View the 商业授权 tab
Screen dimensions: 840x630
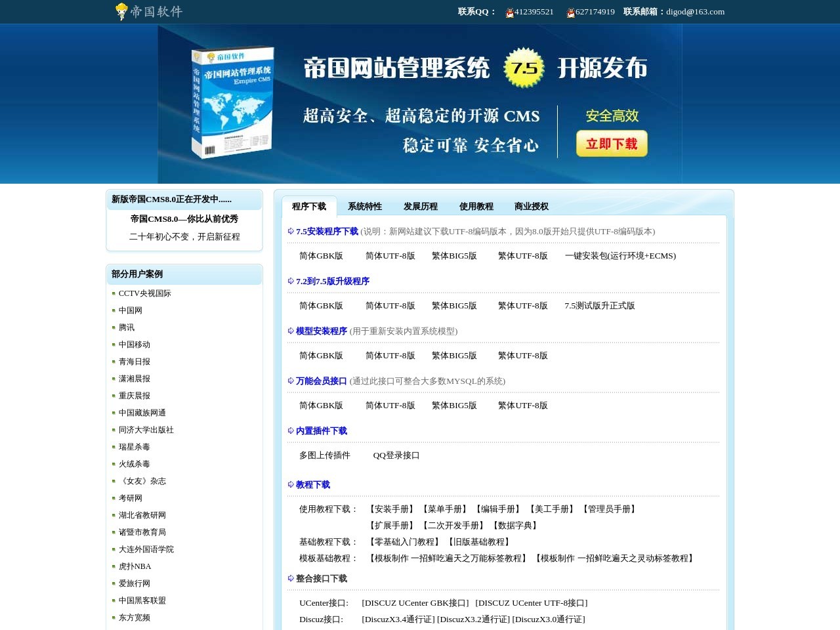click(530, 206)
